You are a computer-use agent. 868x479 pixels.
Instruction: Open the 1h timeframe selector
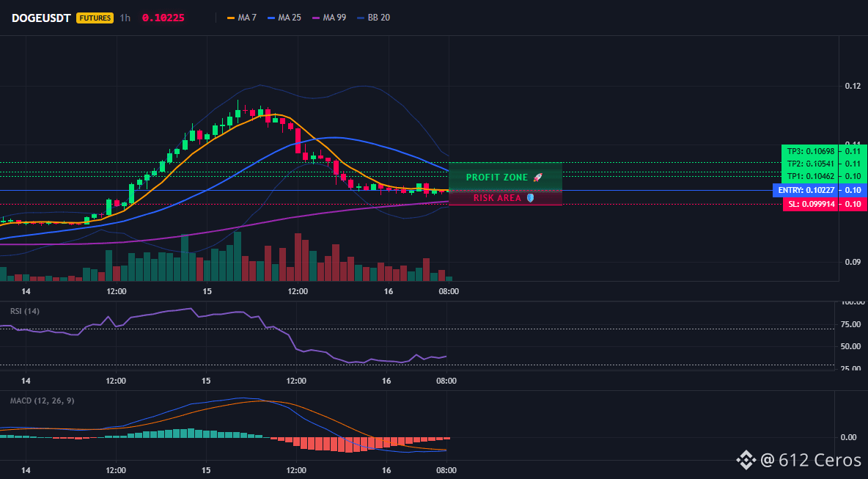pos(125,18)
